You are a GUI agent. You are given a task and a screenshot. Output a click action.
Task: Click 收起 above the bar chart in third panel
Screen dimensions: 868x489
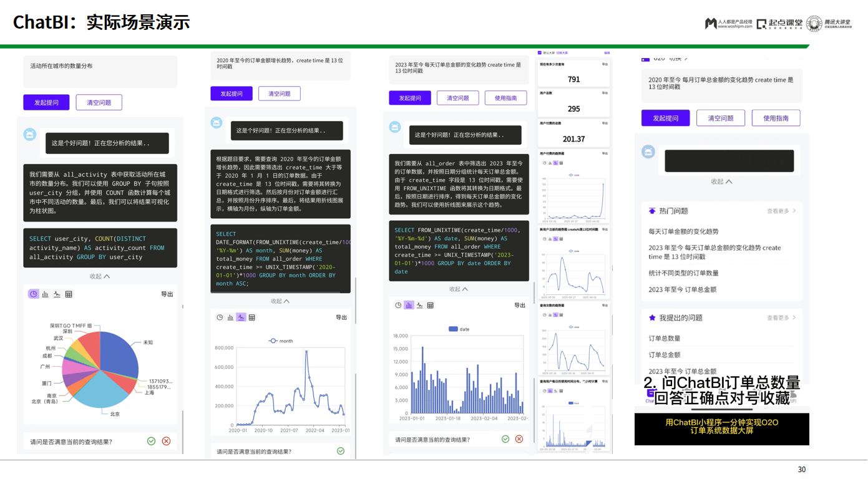(459, 288)
